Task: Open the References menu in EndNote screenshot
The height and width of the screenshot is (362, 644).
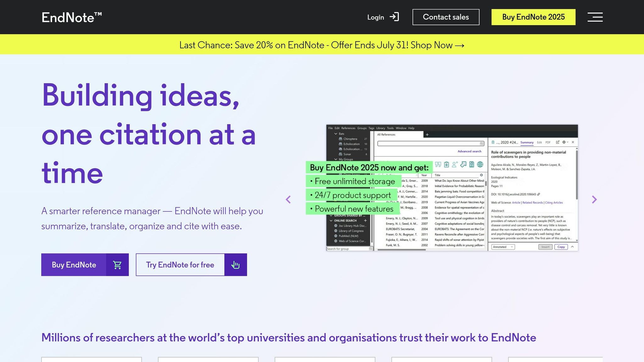Action: [348, 128]
